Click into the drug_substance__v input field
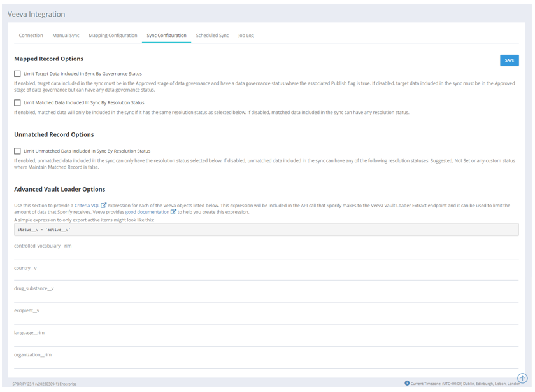Image resolution: width=535 pixels, height=392 pixels. coord(266,297)
